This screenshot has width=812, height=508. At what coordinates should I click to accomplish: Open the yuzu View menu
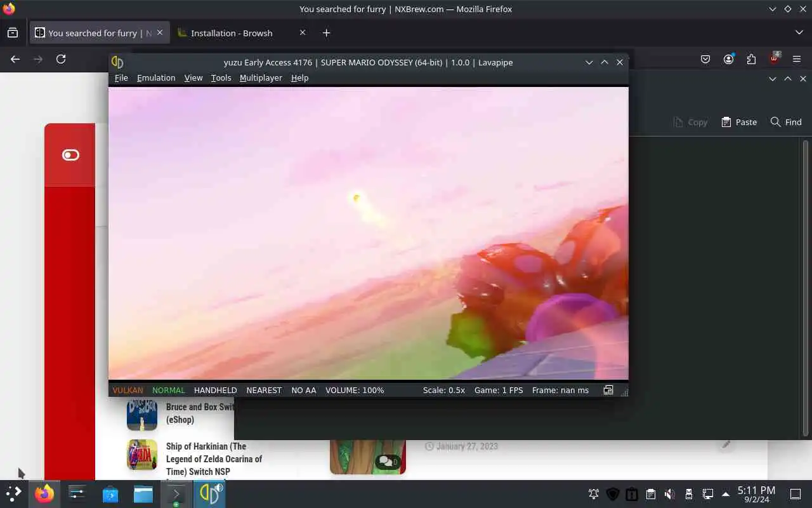click(193, 77)
